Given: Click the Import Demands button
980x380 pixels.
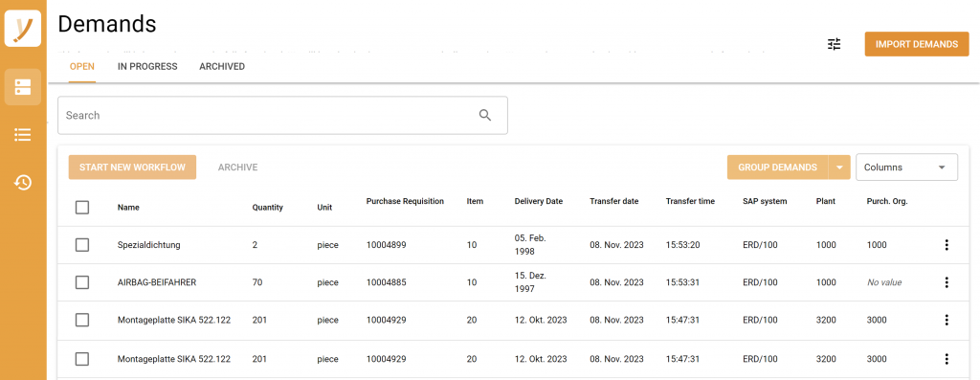Looking at the screenshot, I should (917, 44).
